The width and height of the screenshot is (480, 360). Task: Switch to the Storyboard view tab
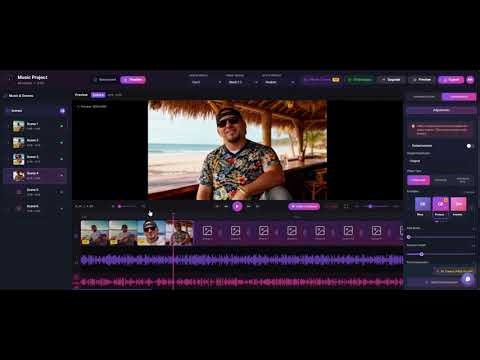pos(105,80)
